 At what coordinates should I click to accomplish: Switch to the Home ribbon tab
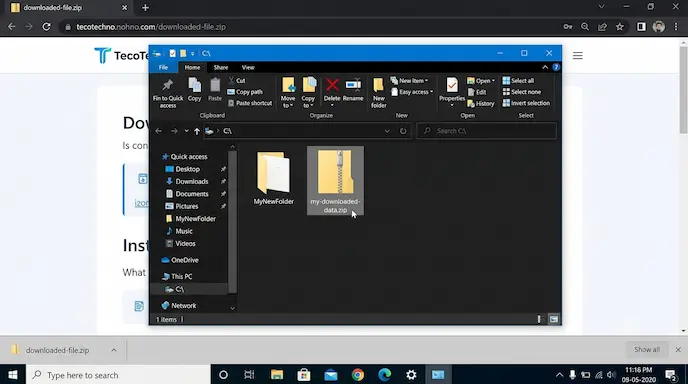[192, 68]
